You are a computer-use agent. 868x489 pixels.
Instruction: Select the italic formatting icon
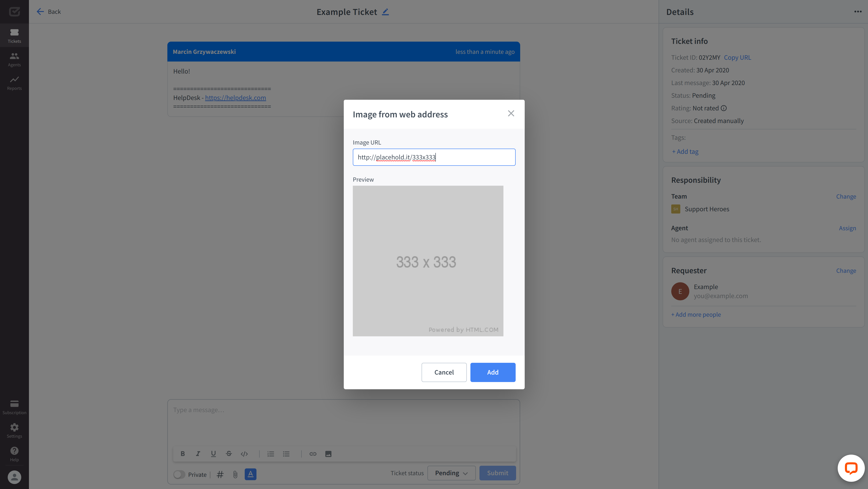point(198,454)
